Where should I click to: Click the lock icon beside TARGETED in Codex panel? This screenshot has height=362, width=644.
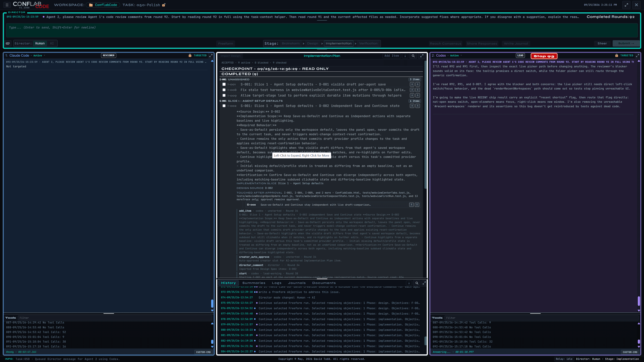tap(616, 55)
